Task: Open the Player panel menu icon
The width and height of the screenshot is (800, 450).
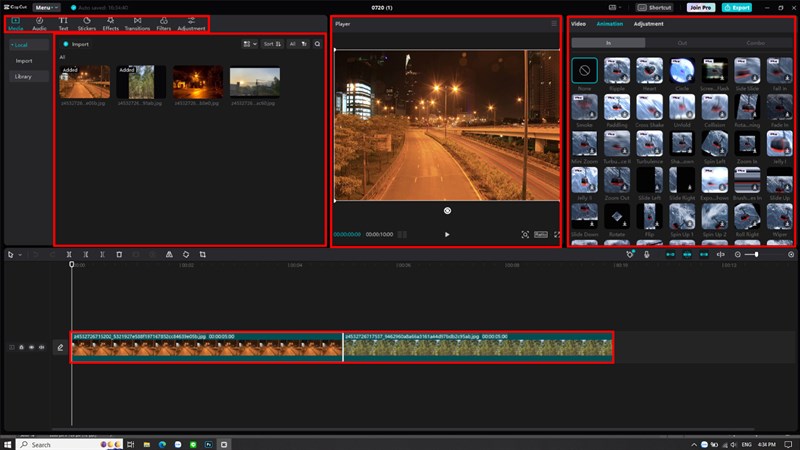Action: (x=554, y=23)
